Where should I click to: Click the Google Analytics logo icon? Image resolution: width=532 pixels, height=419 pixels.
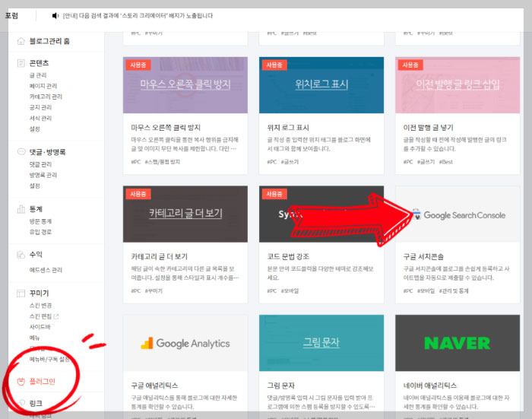147,343
